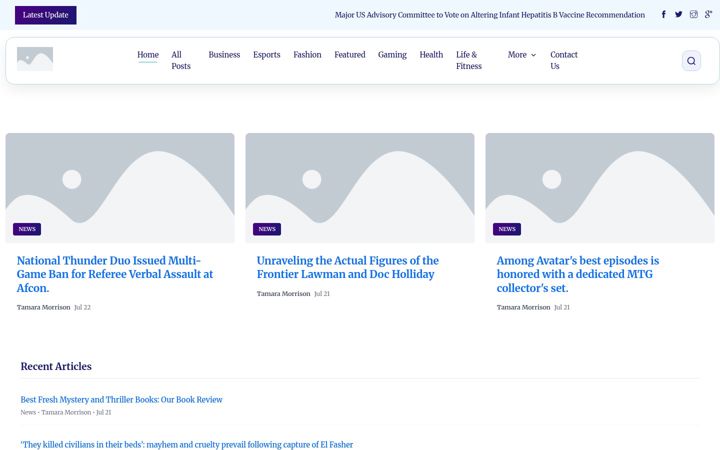Select the Business menu item
This screenshot has height=450, width=720.
point(224,55)
